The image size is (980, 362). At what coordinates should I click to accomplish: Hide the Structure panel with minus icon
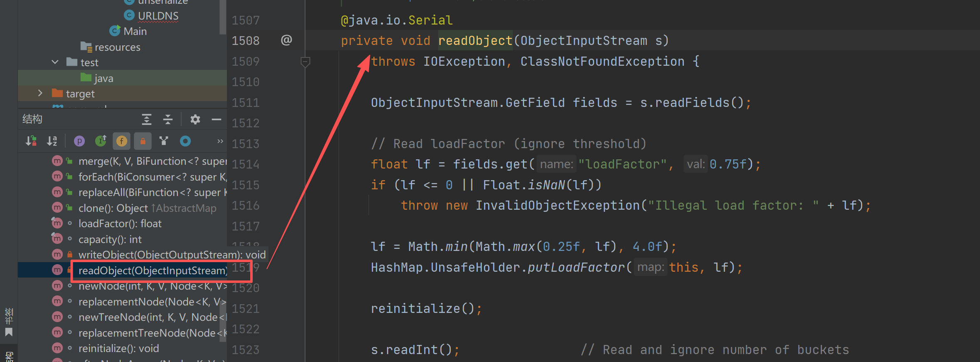[217, 120]
